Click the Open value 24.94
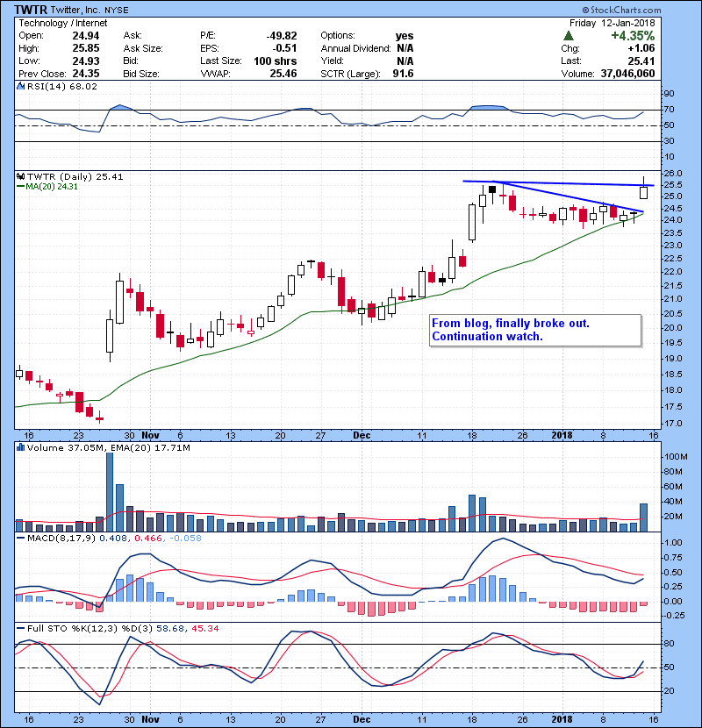This screenshot has width=702, height=728. [86, 36]
